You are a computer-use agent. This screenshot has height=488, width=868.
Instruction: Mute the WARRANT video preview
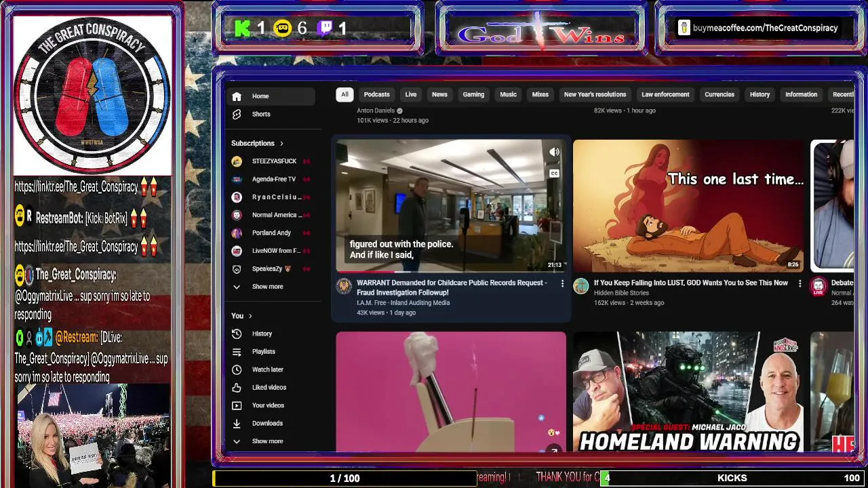[554, 152]
